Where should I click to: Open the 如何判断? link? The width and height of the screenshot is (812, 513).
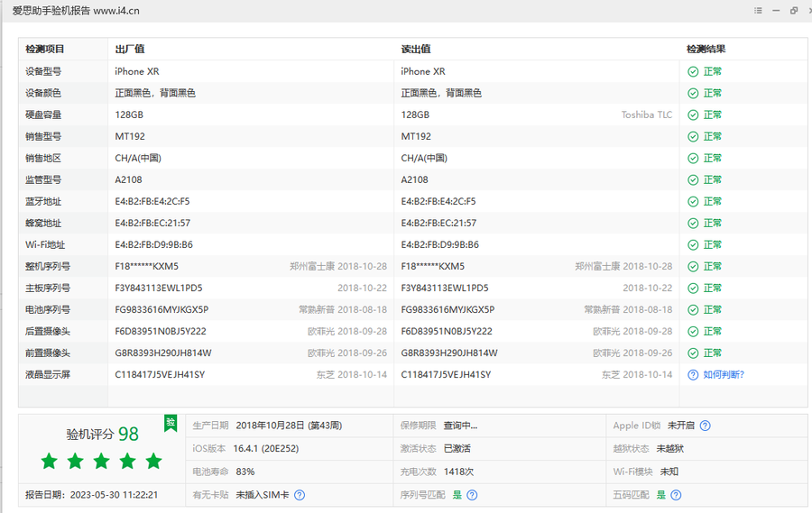click(x=724, y=375)
